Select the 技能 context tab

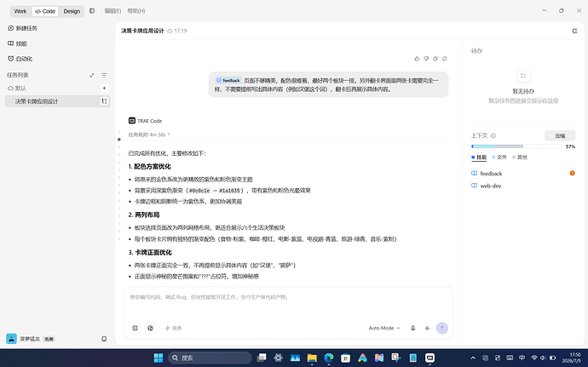click(479, 158)
